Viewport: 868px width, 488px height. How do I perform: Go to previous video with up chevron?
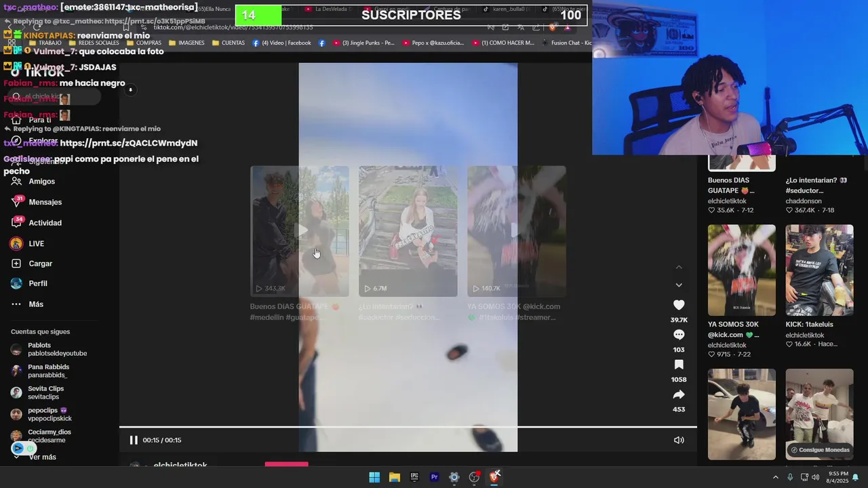click(679, 267)
